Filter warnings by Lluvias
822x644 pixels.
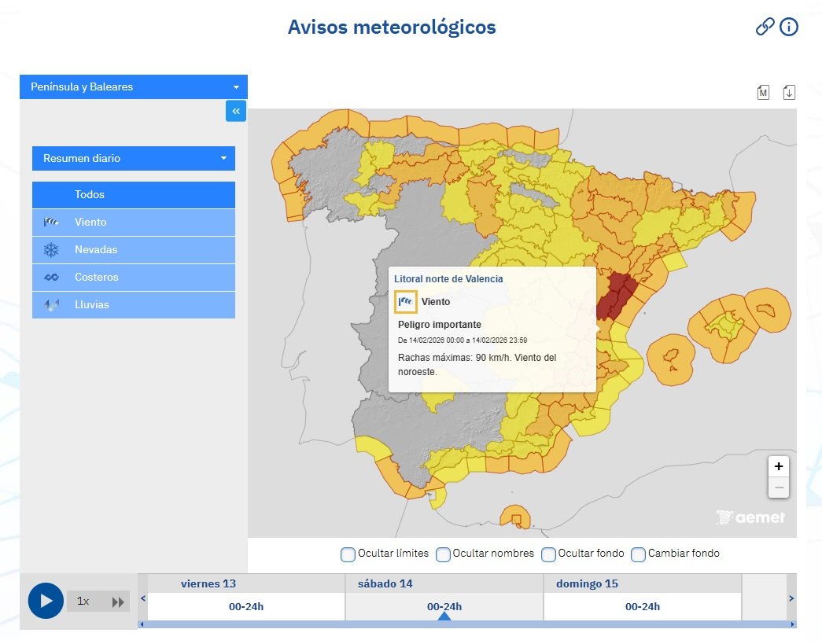[134, 305]
